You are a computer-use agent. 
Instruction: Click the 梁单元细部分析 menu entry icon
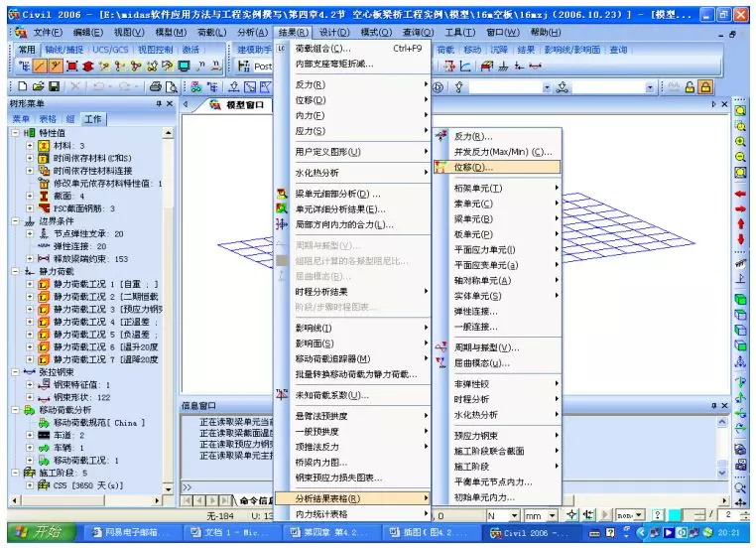(282, 194)
